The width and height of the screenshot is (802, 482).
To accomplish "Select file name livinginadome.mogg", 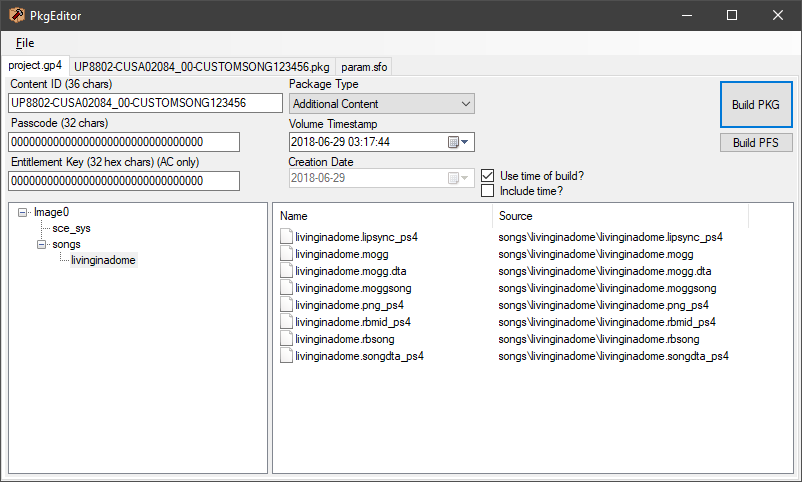I will click(342, 254).
